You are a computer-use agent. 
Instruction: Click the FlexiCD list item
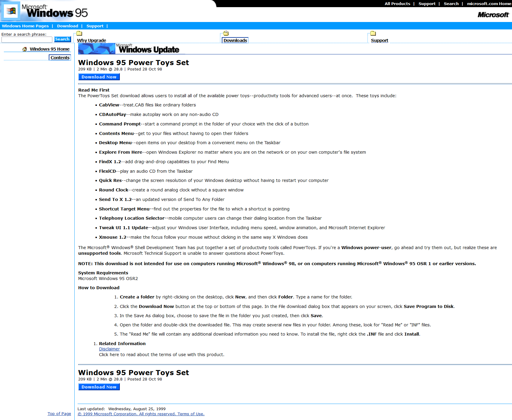click(146, 171)
